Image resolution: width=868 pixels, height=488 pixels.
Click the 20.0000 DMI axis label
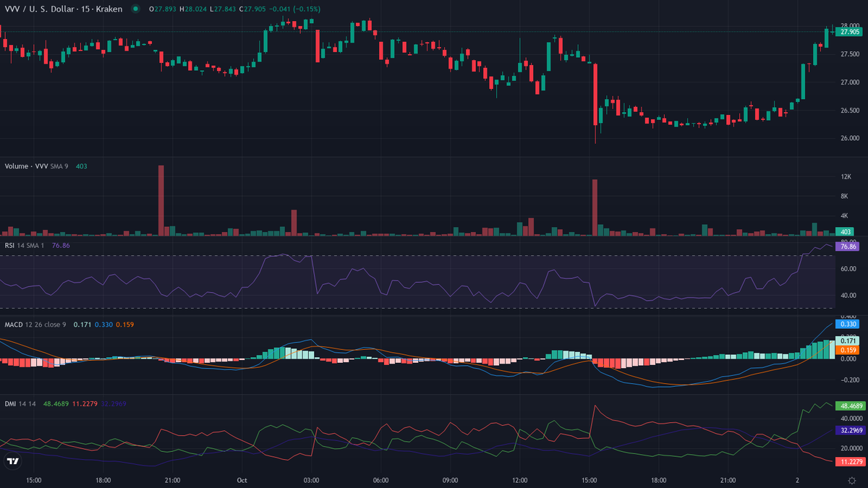[x=851, y=448]
